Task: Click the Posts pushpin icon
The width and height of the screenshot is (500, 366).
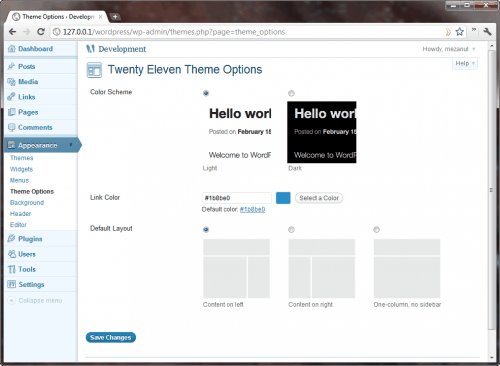Action: point(12,66)
